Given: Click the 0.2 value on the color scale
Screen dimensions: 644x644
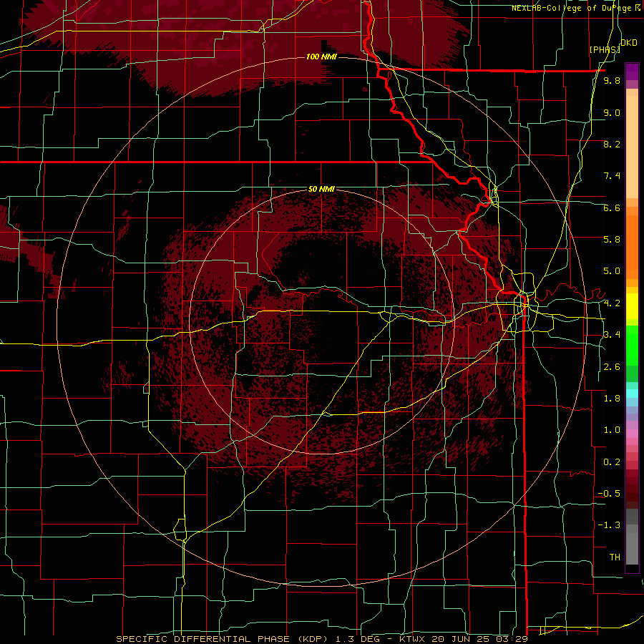Looking at the screenshot, I should (x=612, y=462).
